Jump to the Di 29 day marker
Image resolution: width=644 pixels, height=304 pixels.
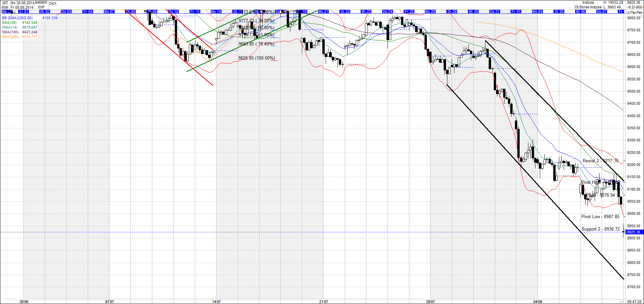click(x=452, y=11)
